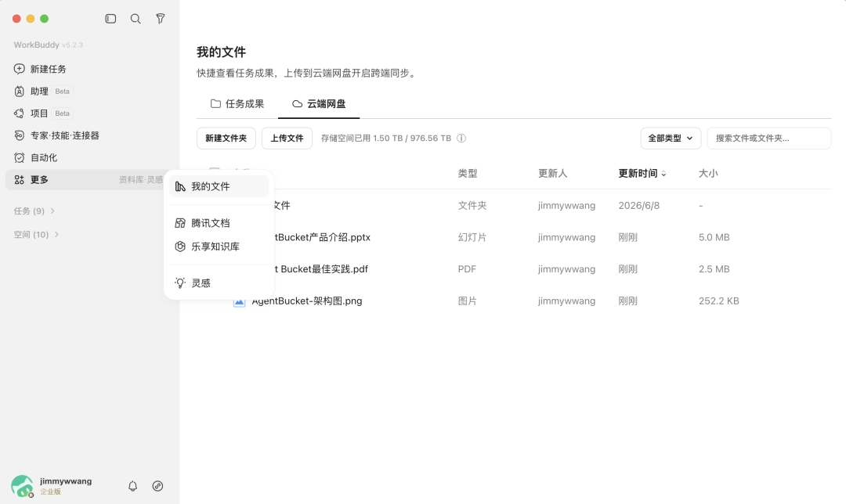Click the filter funnel icon in sidebar header

[161, 19]
